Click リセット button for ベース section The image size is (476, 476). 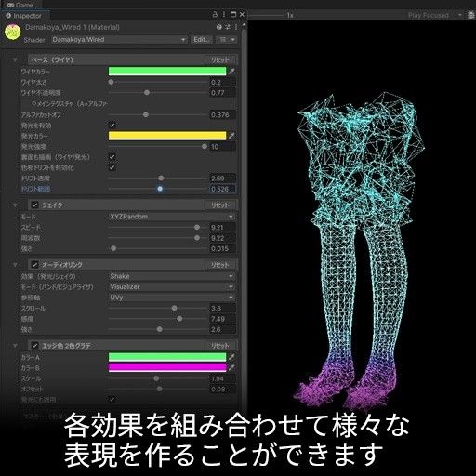(x=219, y=59)
